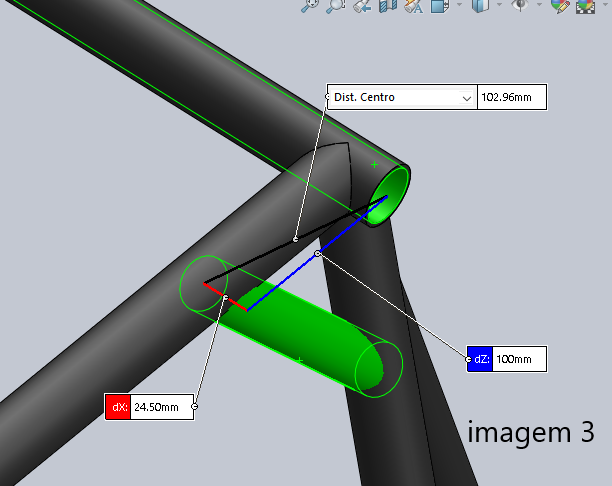Click the Zoom to Fit icon

tap(310, 6)
